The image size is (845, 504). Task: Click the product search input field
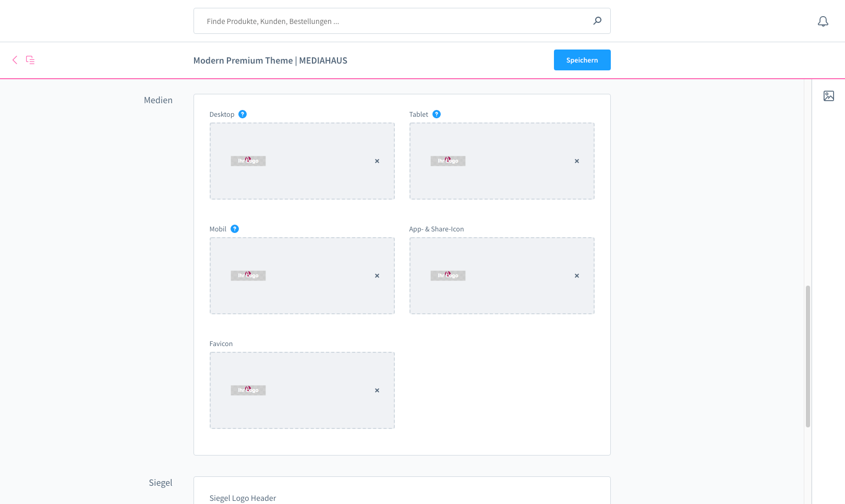click(x=365, y=21)
